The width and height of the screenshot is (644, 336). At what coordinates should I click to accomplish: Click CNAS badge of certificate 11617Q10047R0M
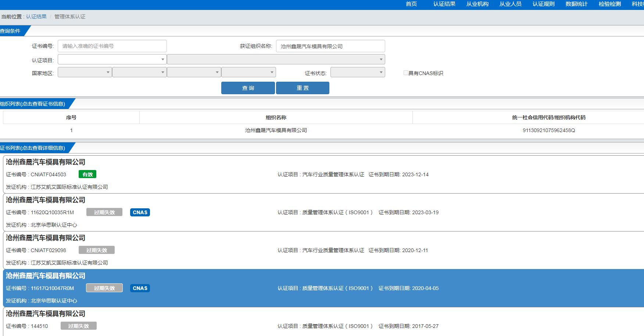[140, 288]
